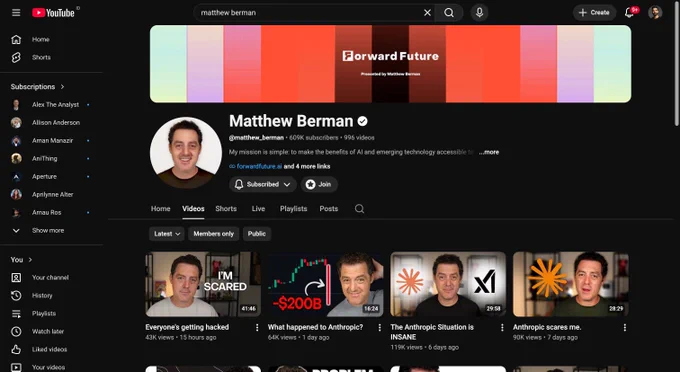Expand the You section arrow
The width and height of the screenshot is (680, 372).
(30, 260)
